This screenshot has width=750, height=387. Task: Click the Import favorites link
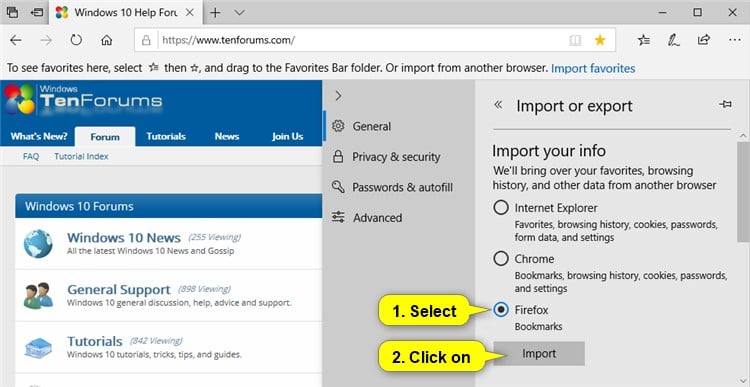pos(593,68)
